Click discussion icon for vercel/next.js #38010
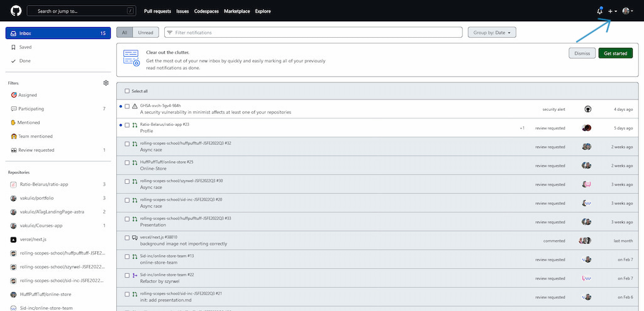Image resolution: width=644 pixels, height=311 pixels. point(135,238)
